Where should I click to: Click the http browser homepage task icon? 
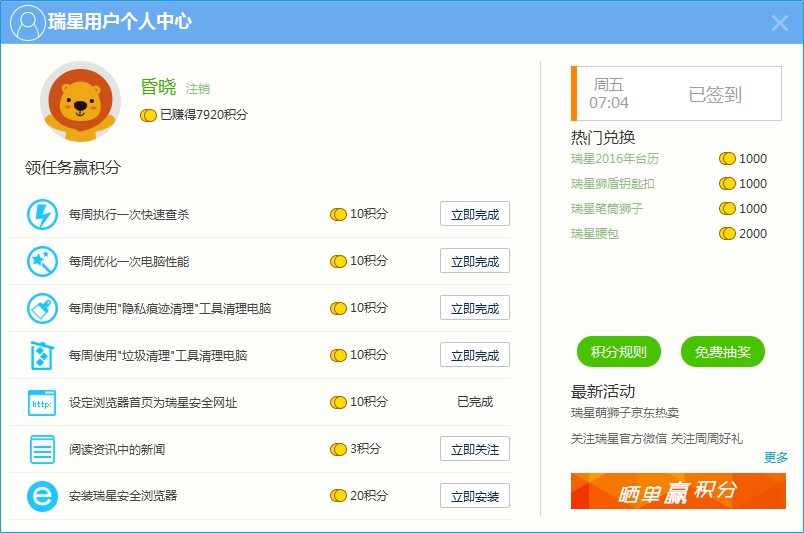42,403
